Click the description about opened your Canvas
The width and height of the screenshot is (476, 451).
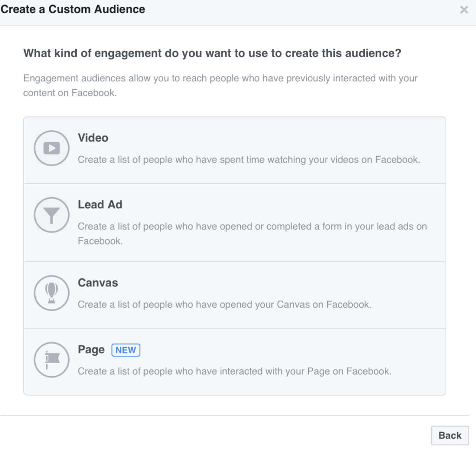click(225, 305)
